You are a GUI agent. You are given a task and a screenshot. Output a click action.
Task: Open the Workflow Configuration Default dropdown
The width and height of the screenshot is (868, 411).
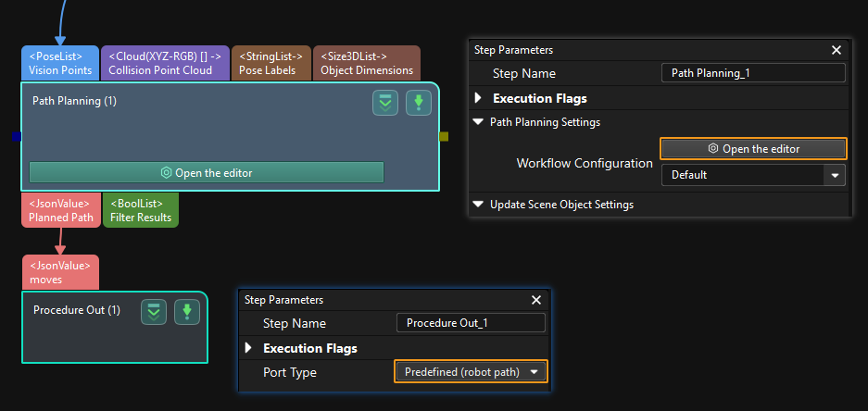(x=752, y=175)
